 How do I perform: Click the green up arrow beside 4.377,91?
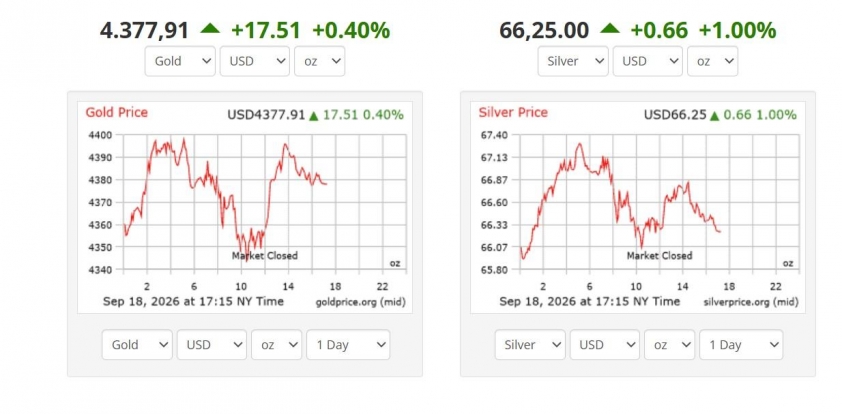click(x=210, y=28)
